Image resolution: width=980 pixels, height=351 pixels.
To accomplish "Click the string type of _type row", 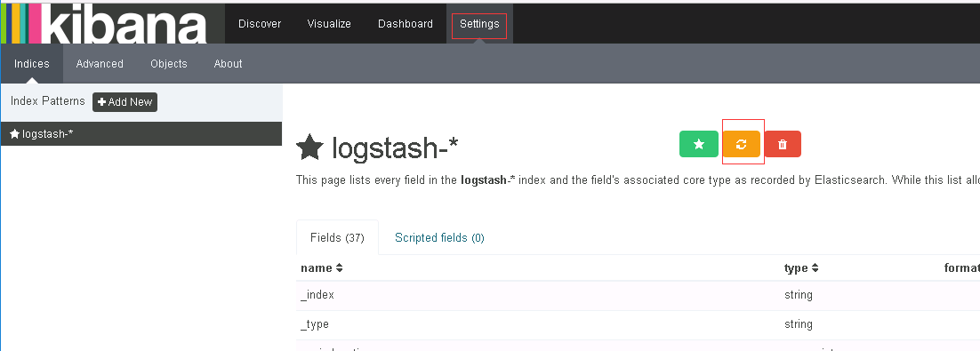I will pyautogui.click(x=798, y=324).
